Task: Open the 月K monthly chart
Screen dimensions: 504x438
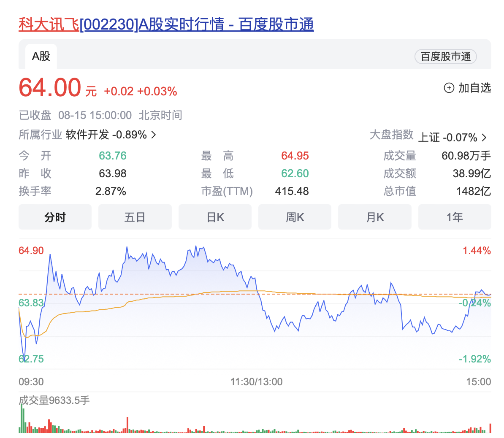Action: (374, 217)
